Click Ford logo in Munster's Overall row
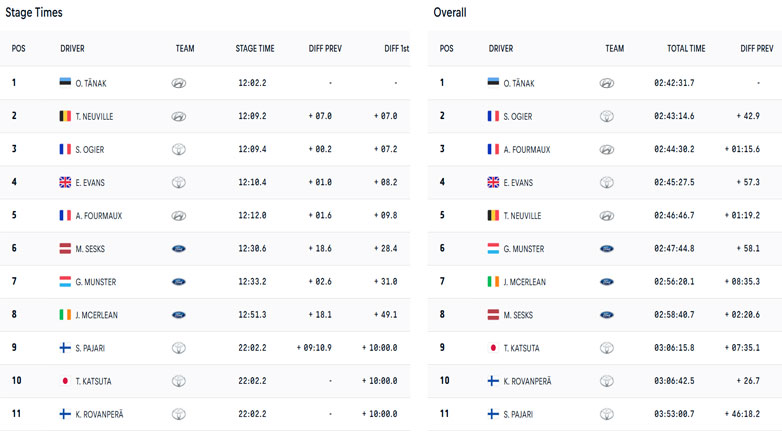 (607, 248)
